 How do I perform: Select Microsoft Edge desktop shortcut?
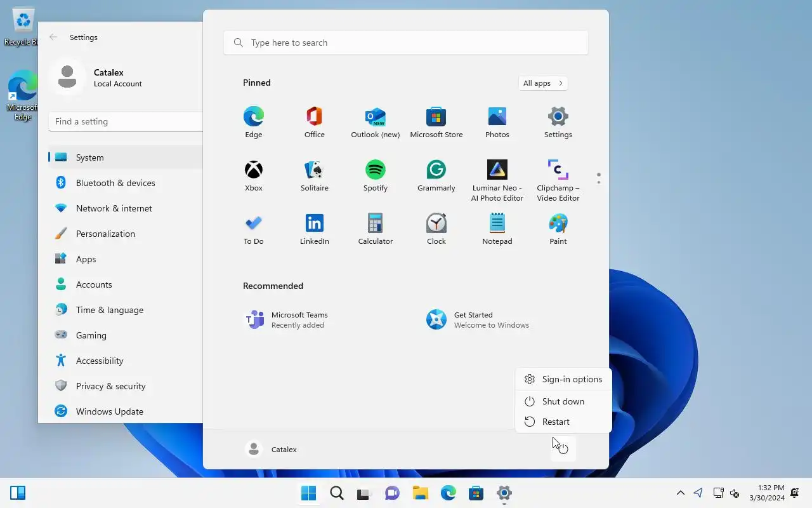coord(22,95)
